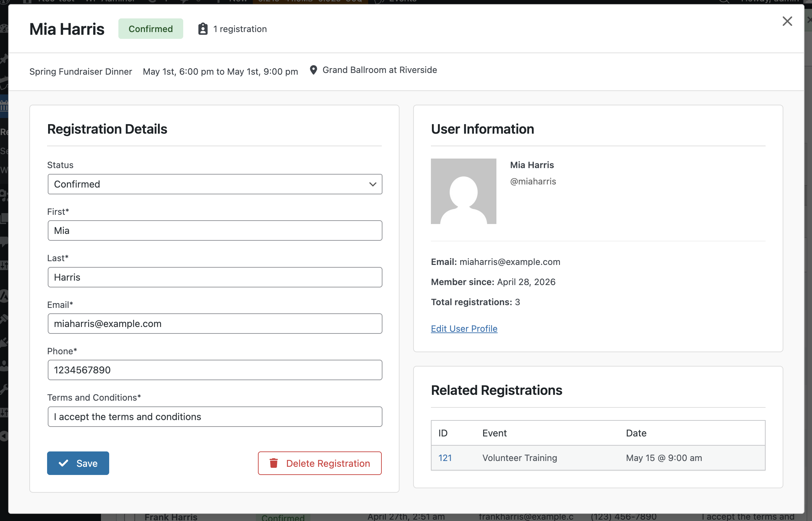Click the trash icon in Delete Registration

(x=274, y=463)
